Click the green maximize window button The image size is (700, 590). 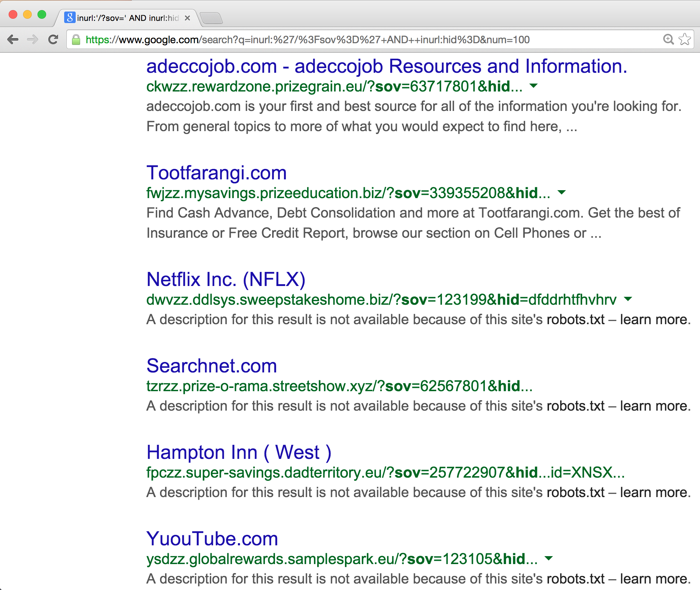(42, 14)
